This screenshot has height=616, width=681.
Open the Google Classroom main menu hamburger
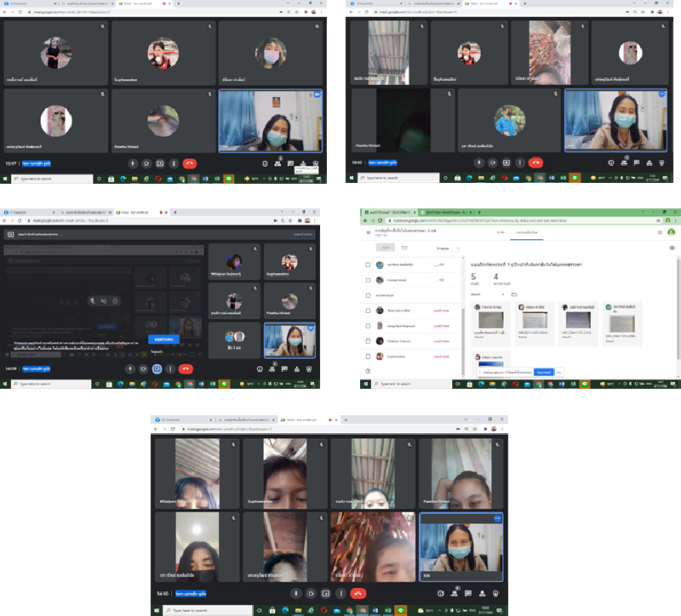(368, 232)
